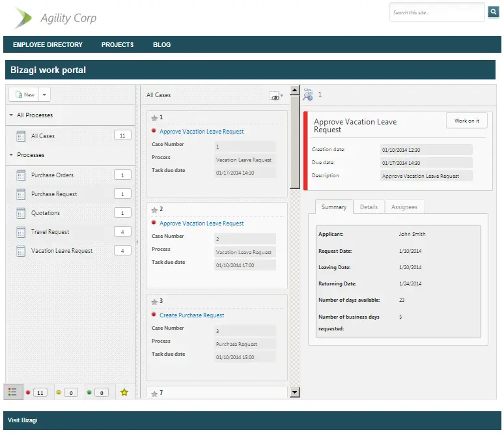504x434 pixels.
Task: Switch to the Assignees tab
Action: [x=404, y=207]
